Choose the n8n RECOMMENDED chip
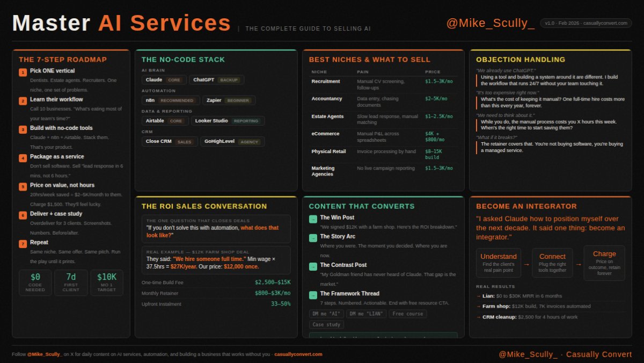Screen dimensions: 644x363 (171, 100)
